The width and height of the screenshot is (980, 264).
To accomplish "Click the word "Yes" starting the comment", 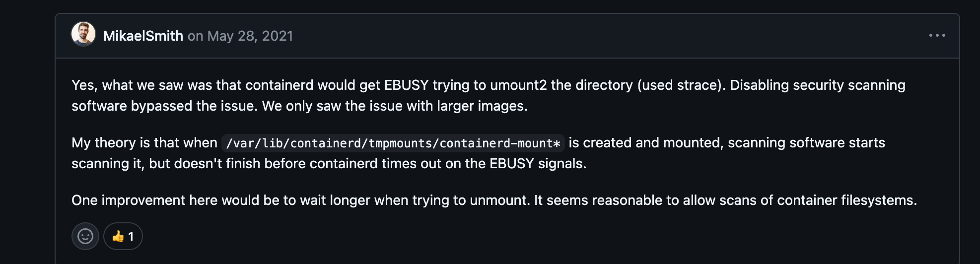I will pos(82,85).
